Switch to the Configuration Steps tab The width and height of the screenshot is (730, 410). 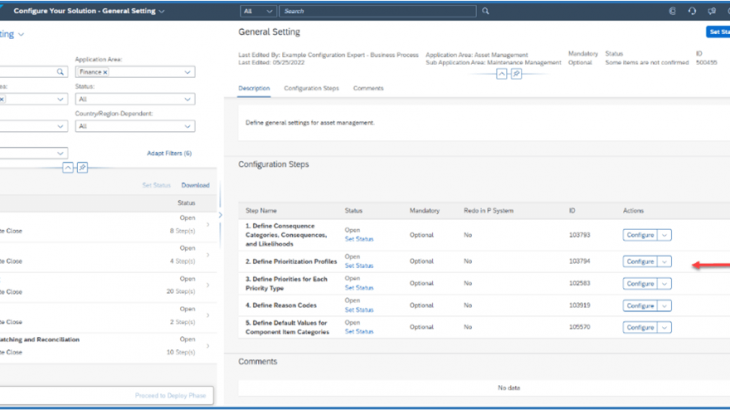[x=311, y=88]
